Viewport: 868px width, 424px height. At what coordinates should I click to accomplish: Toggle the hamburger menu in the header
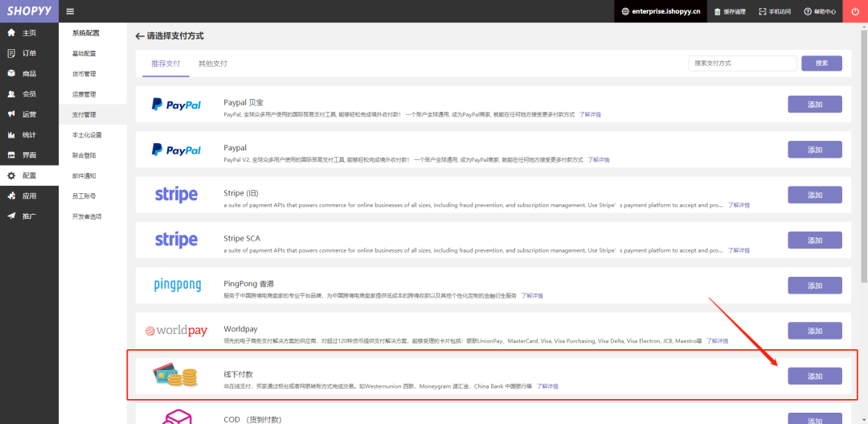[70, 11]
